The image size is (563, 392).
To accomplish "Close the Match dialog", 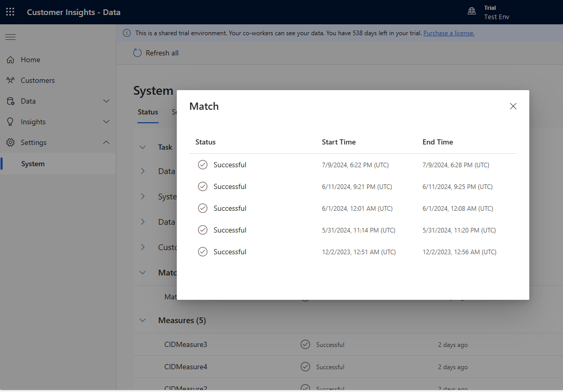I will click(x=513, y=106).
